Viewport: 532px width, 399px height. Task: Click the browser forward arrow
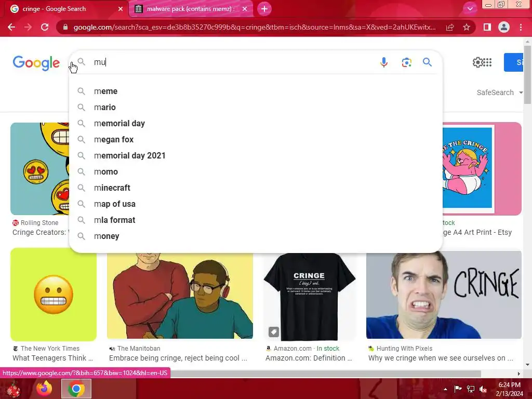28,27
